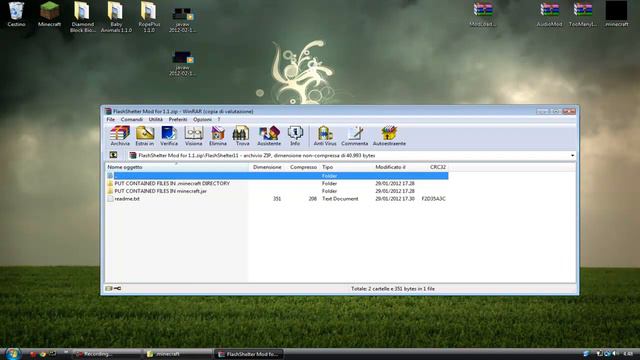Open the Preferiti menu
Screen dimensions: 640x360
pos(178,120)
